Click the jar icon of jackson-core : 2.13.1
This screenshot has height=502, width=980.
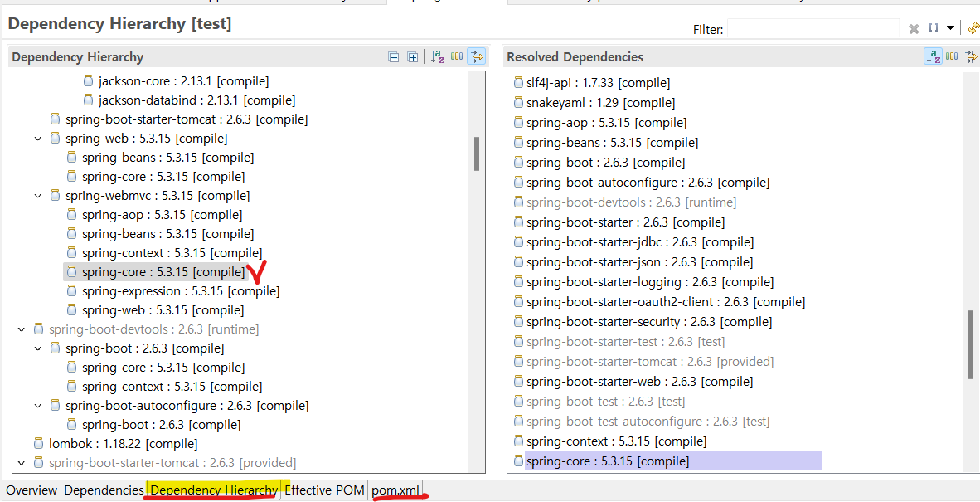coord(88,81)
